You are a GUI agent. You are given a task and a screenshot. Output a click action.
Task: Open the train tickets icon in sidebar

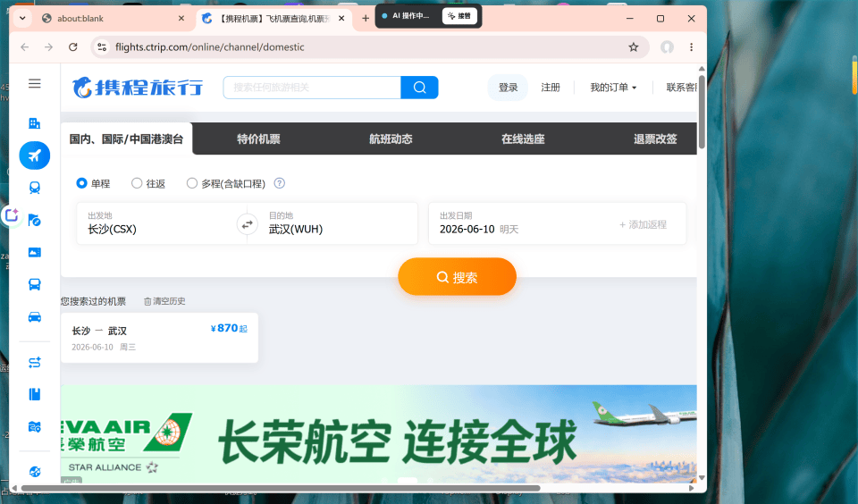pyautogui.click(x=35, y=188)
